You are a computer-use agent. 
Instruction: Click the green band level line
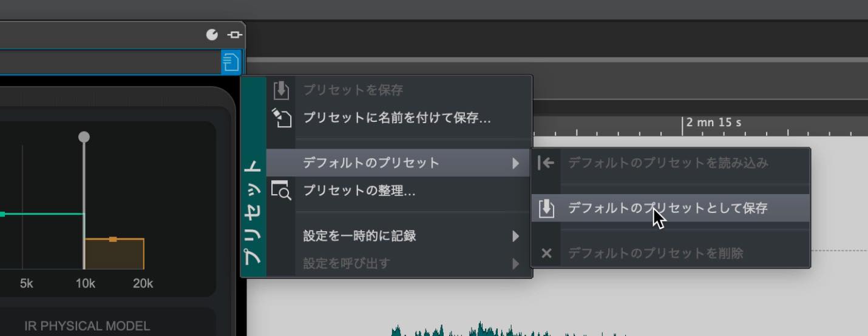42,214
